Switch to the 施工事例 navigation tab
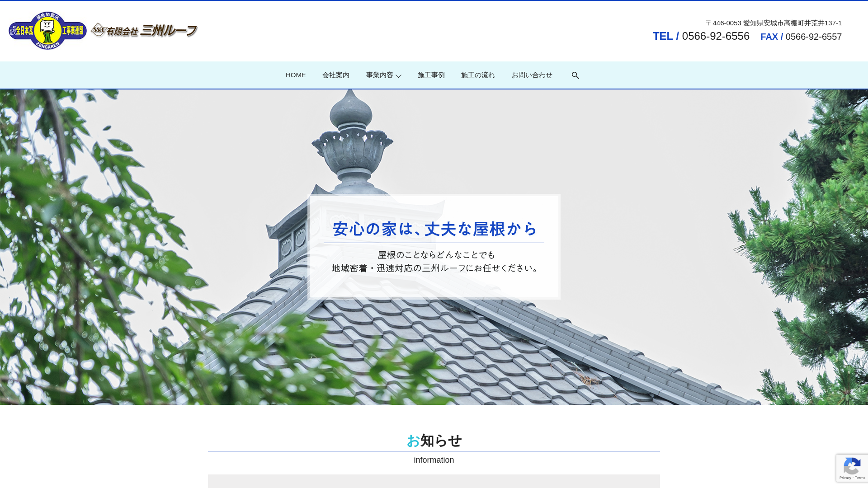The image size is (868, 488). (x=431, y=75)
